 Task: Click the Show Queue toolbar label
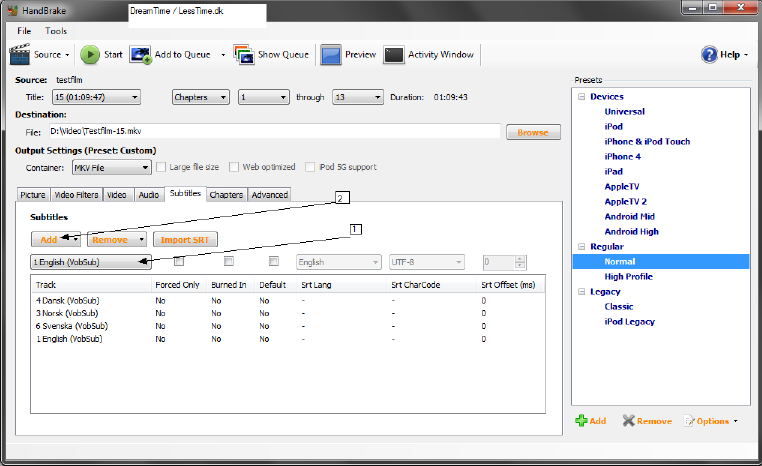283,54
